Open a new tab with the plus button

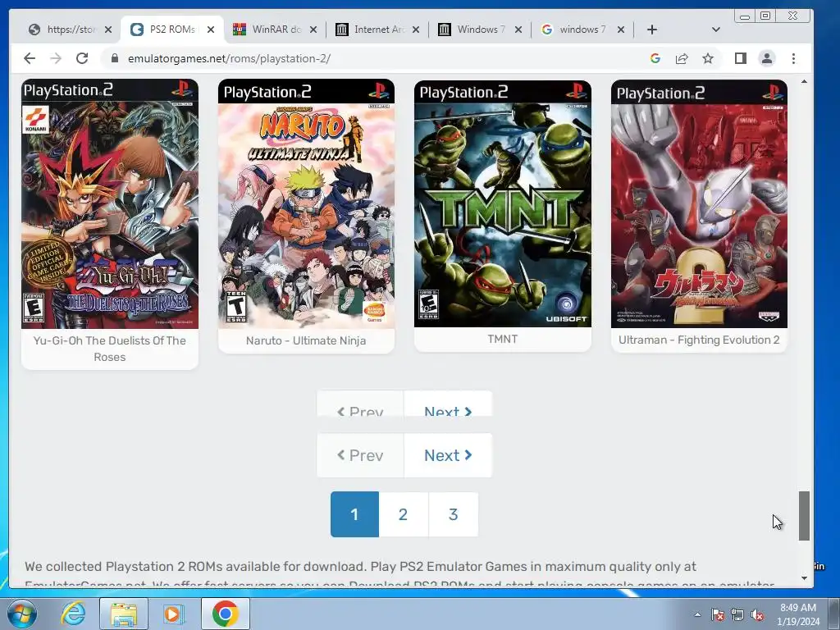pos(652,30)
